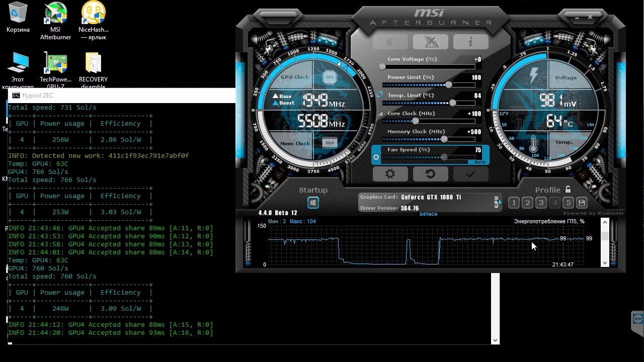Viewport: 644px width, 362px height.
Task: Open user fan control via small gear icon
Action: 376,157
